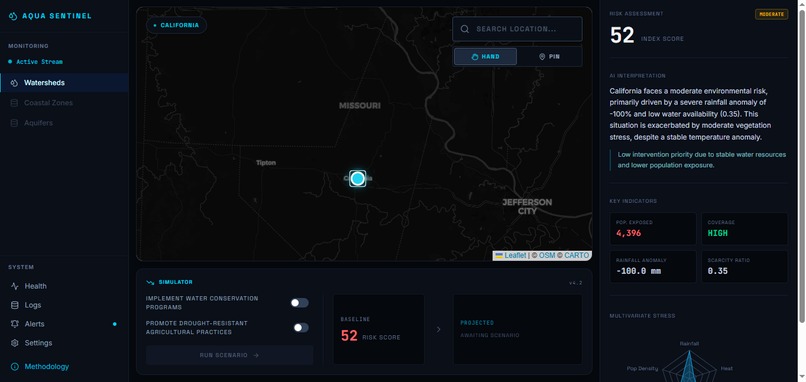Click the Missouri map label
Viewport: 806px width, 382px height.
(x=360, y=105)
